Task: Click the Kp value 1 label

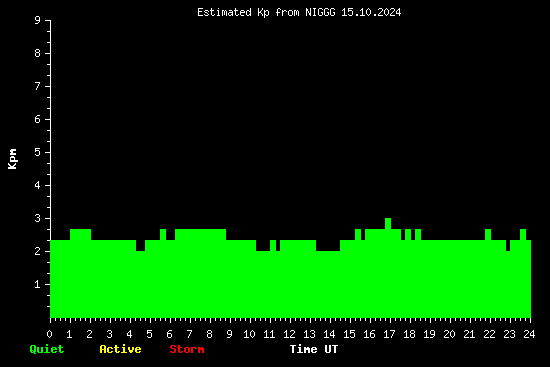Action: tap(38, 284)
